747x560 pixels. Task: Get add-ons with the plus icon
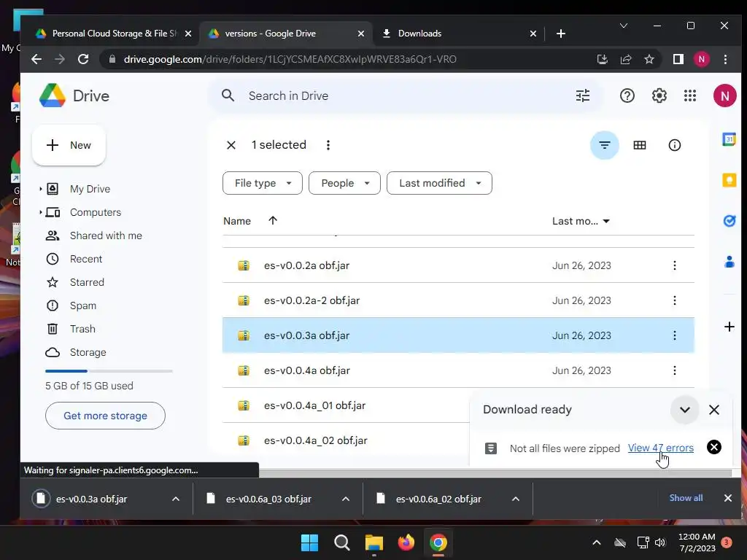(729, 327)
